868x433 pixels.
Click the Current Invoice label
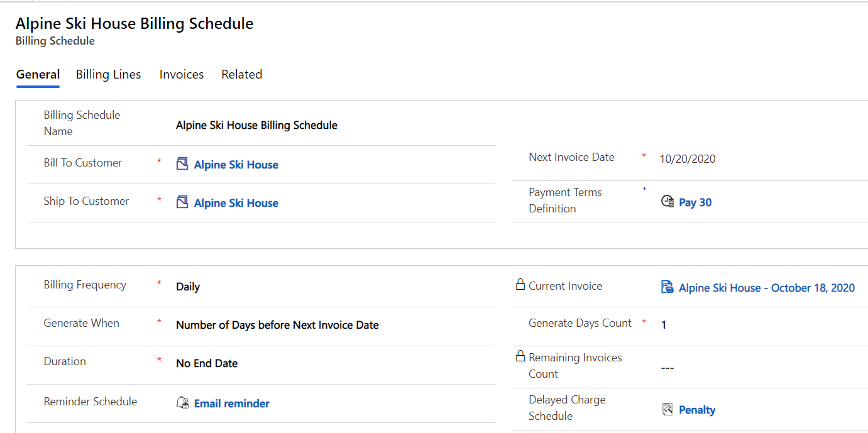565,286
